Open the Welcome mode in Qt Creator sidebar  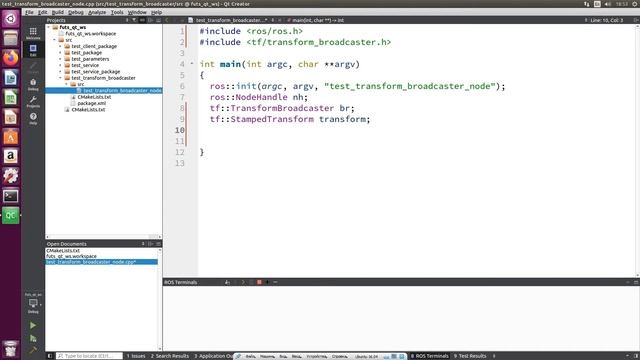[x=33, y=33]
